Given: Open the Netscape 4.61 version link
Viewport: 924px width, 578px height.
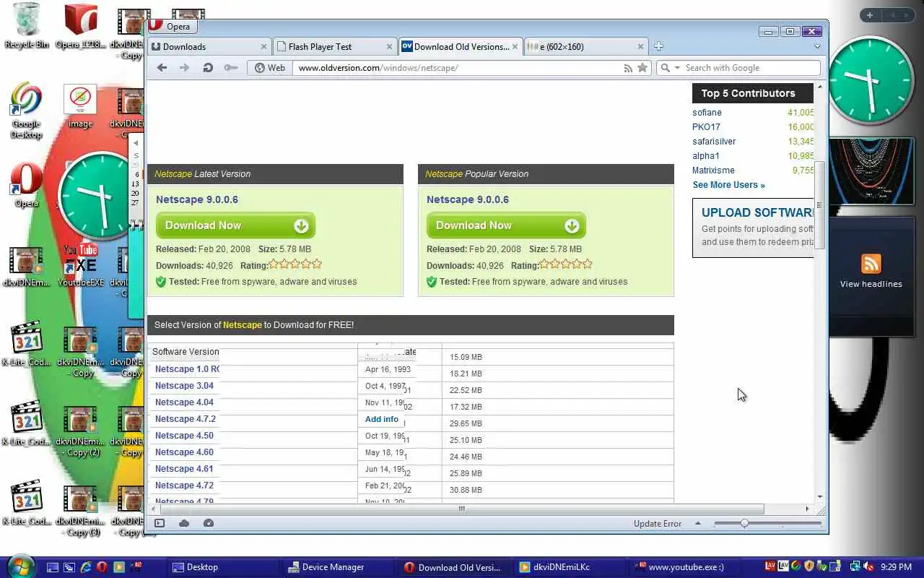Looking at the screenshot, I should [x=184, y=469].
